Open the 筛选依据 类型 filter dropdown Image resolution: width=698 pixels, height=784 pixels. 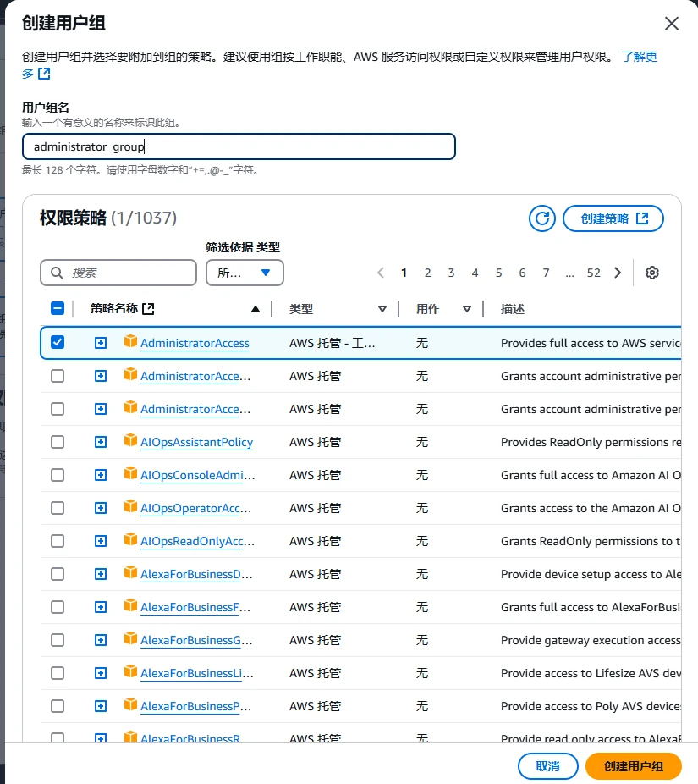(x=245, y=273)
